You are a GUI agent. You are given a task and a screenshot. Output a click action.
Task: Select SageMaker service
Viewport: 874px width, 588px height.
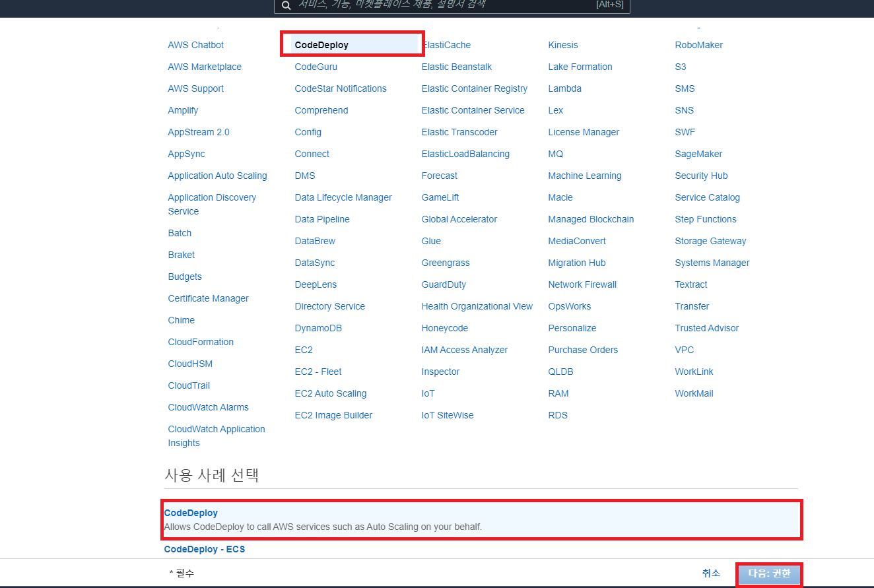point(698,154)
